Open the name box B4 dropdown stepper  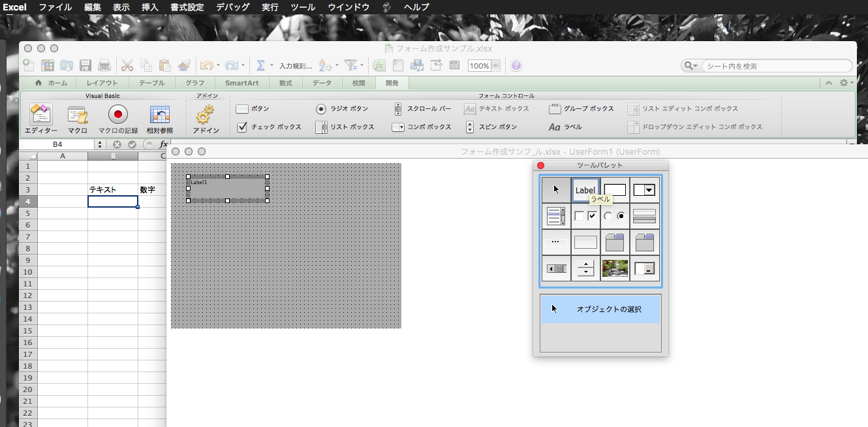pos(100,144)
